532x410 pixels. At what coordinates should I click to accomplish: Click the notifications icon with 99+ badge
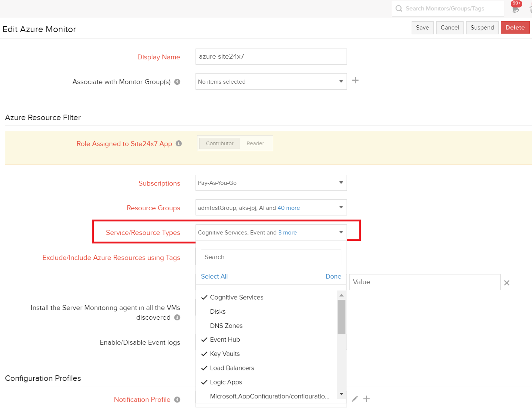(516, 7)
